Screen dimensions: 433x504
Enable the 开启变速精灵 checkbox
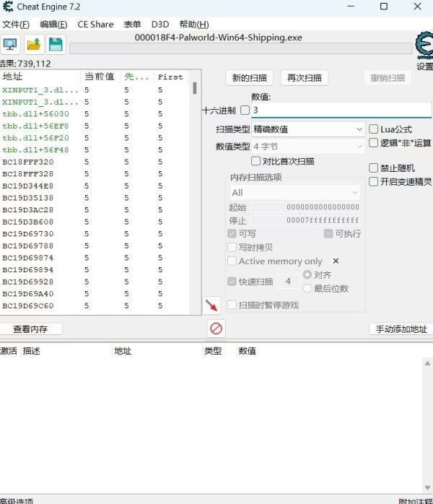(x=373, y=182)
